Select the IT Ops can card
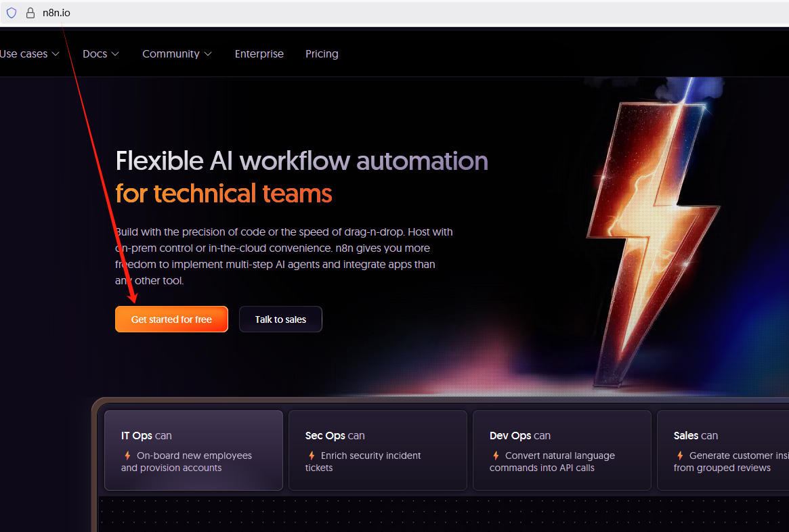 [194, 450]
